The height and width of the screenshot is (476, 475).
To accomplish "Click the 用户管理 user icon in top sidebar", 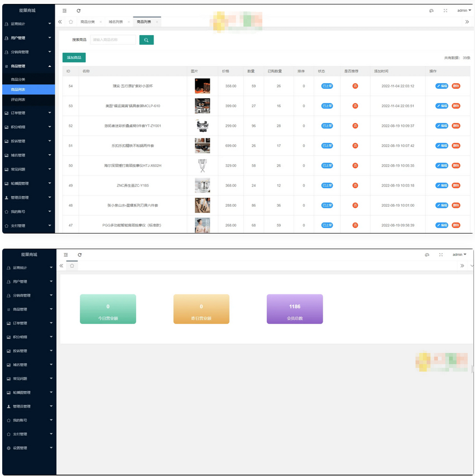I will [6, 38].
